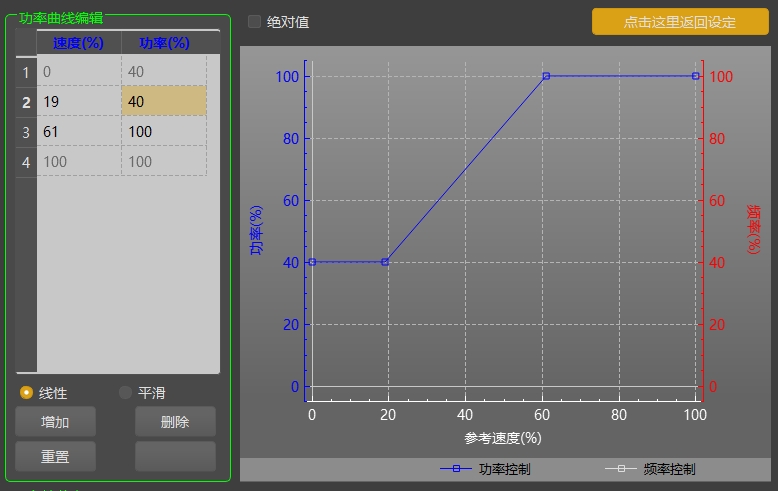Screen dimensions: 778x491
Task: Click the curve point at speed 61, power 100
Action: (x=546, y=76)
